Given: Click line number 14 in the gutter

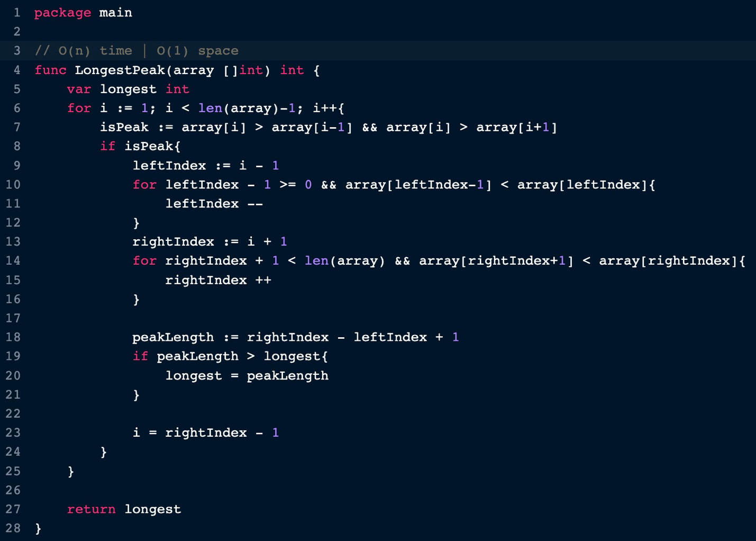Looking at the screenshot, I should point(13,261).
